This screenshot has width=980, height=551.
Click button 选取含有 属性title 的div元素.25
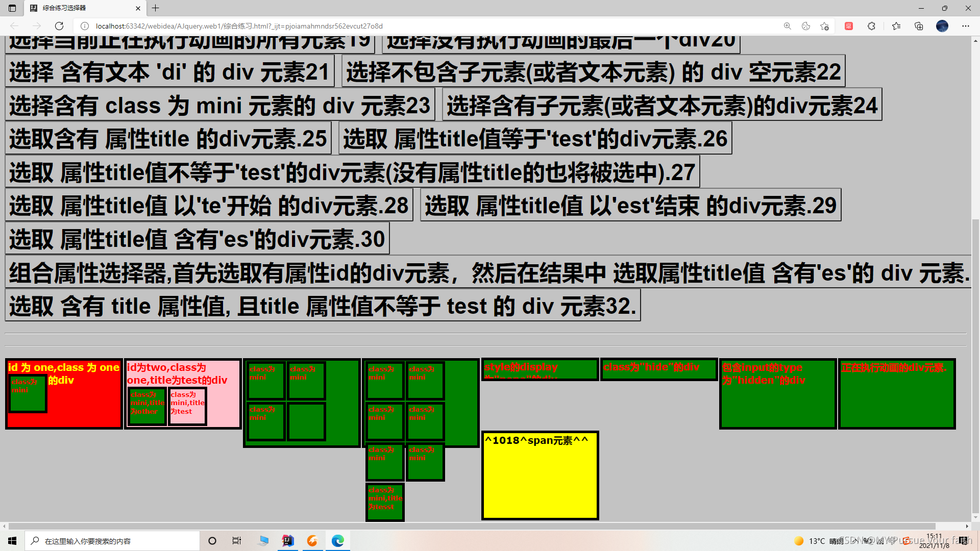click(168, 139)
